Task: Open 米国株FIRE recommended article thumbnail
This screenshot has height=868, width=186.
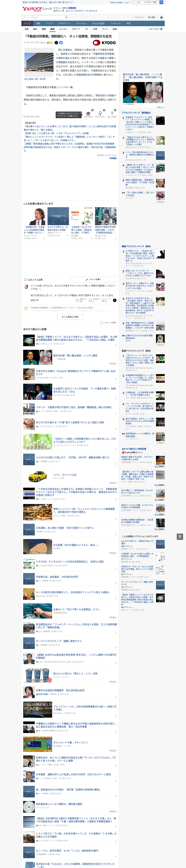Action: click(x=34, y=216)
